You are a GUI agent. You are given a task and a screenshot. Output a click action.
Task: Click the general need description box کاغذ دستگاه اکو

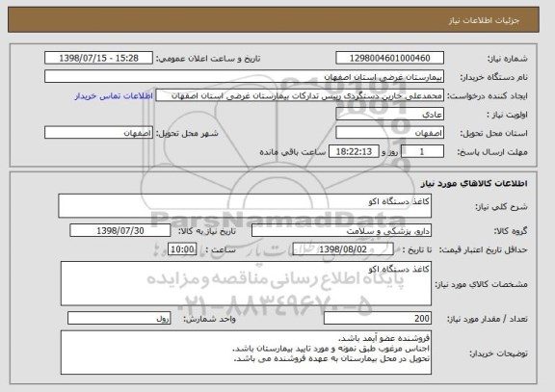[245, 205]
